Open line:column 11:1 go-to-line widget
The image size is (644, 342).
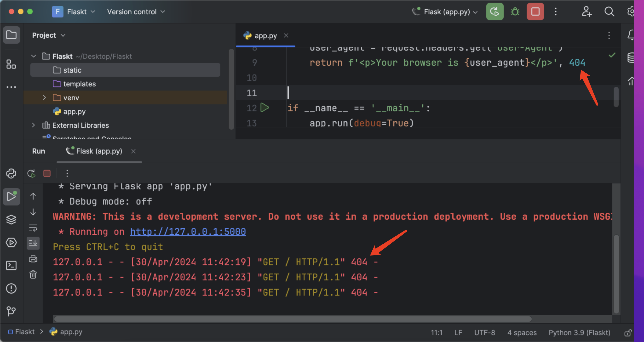(x=437, y=333)
